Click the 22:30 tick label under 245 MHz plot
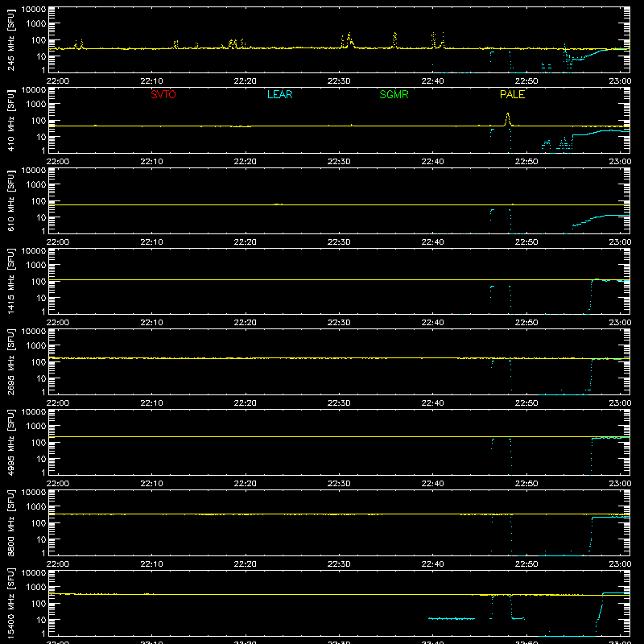This screenshot has width=644, height=644. click(339, 81)
